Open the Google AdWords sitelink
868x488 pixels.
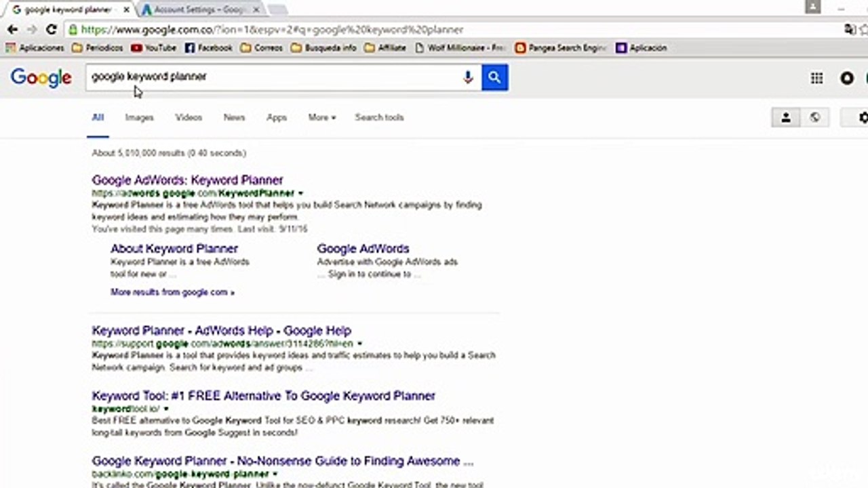tap(363, 249)
